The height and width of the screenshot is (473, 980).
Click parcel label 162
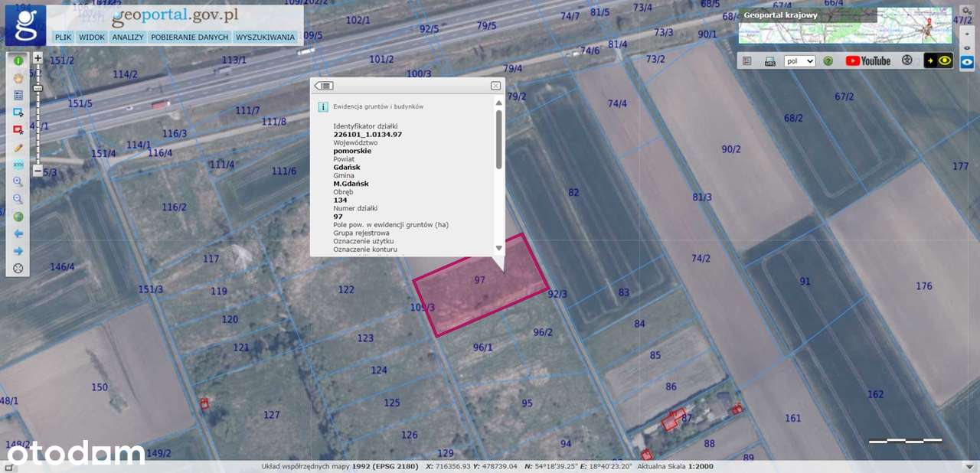tap(876, 394)
